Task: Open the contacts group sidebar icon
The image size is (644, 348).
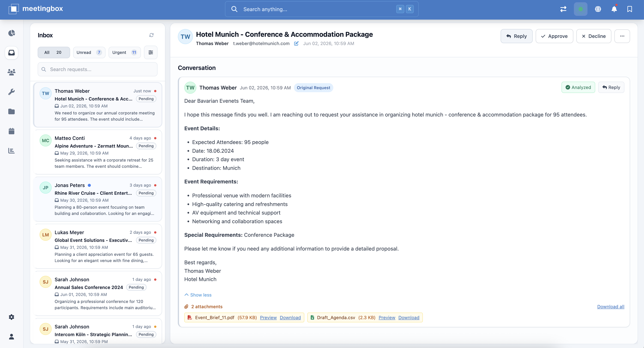Action: (x=11, y=72)
